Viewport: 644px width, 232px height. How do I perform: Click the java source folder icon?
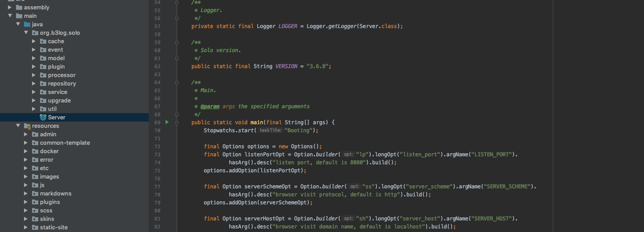pos(27,24)
